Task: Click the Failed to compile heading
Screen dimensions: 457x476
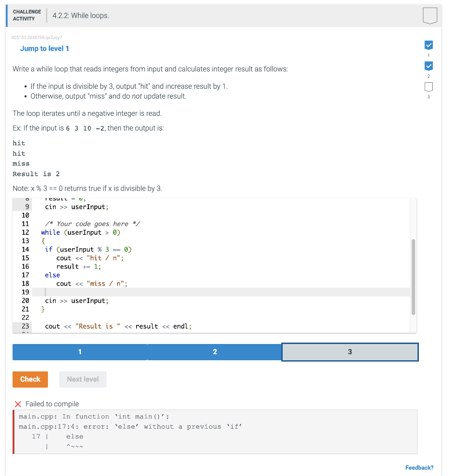Action: pos(52,404)
